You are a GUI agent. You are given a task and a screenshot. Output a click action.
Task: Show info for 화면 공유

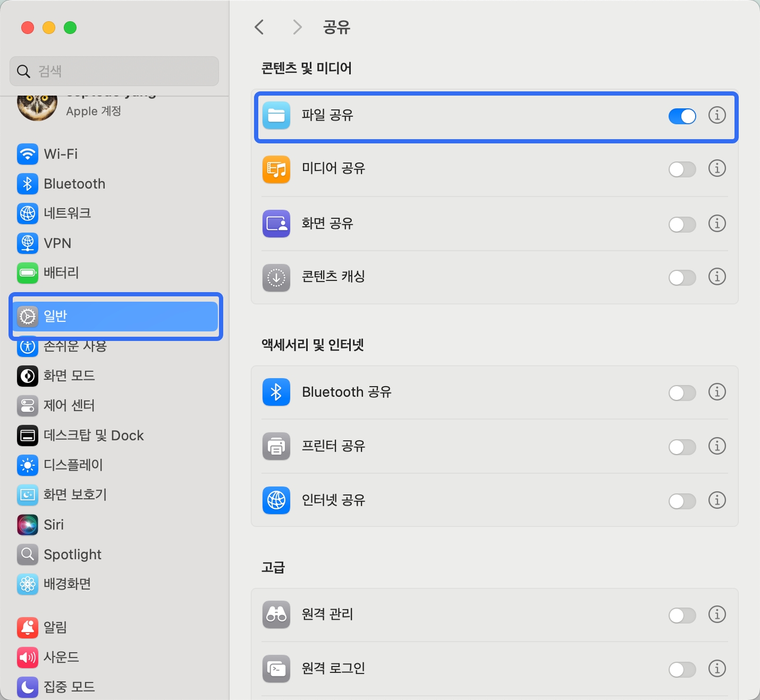click(x=717, y=223)
